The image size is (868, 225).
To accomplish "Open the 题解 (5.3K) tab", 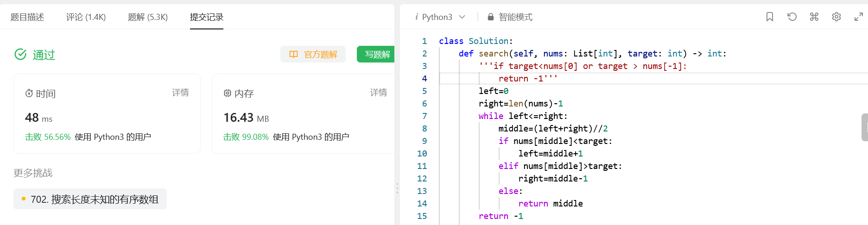I will tap(148, 17).
